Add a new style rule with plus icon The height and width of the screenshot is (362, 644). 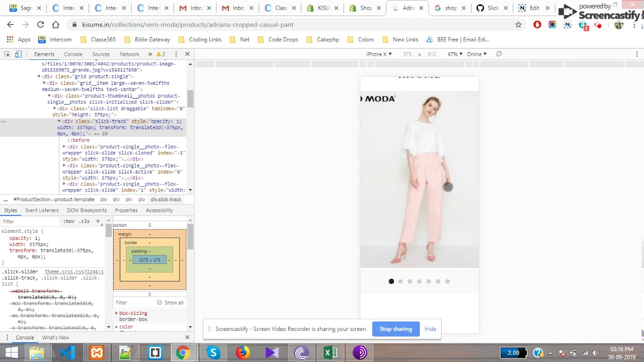98,221
